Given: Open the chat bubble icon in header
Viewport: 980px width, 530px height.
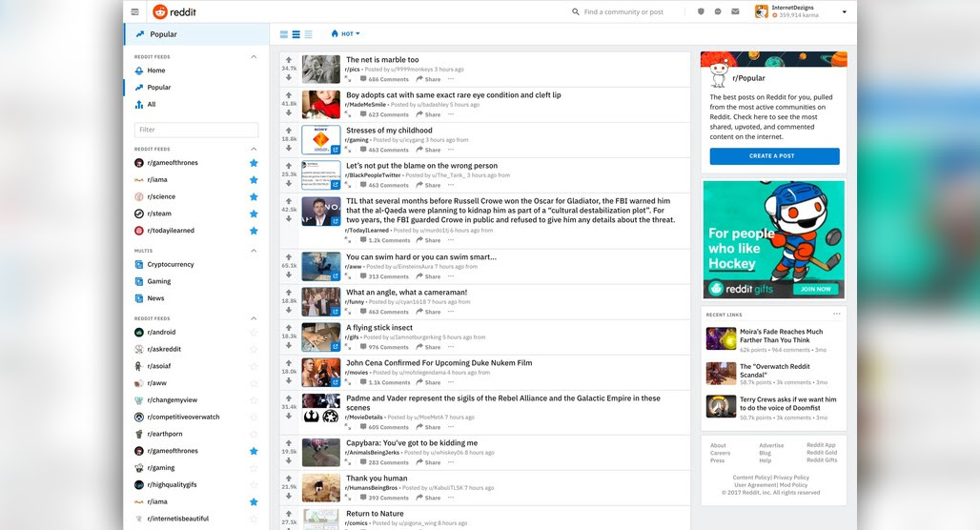Looking at the screenshot, I should pyautogui.click(x=718, y=11).
